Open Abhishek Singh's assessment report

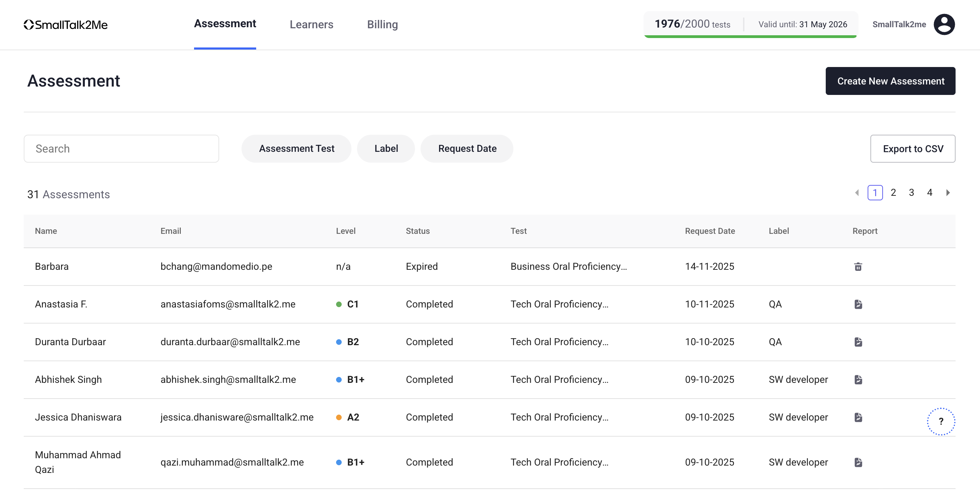858,379
